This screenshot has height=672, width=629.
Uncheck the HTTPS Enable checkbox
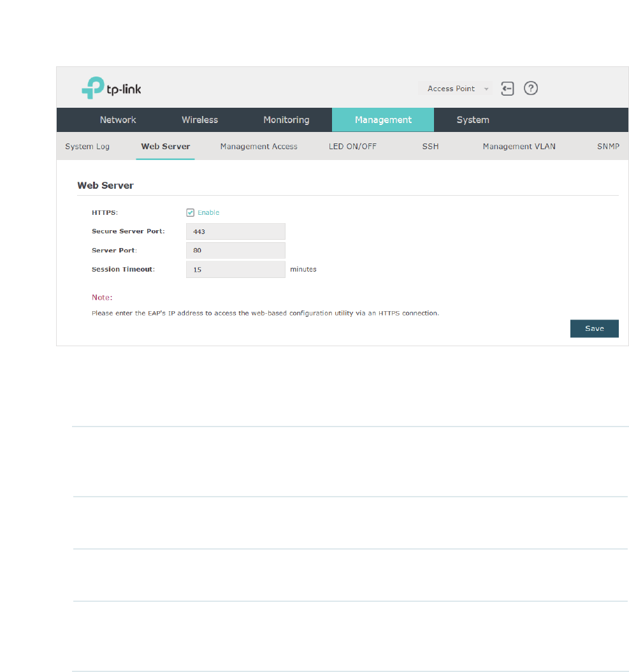(x=191, y=212)
